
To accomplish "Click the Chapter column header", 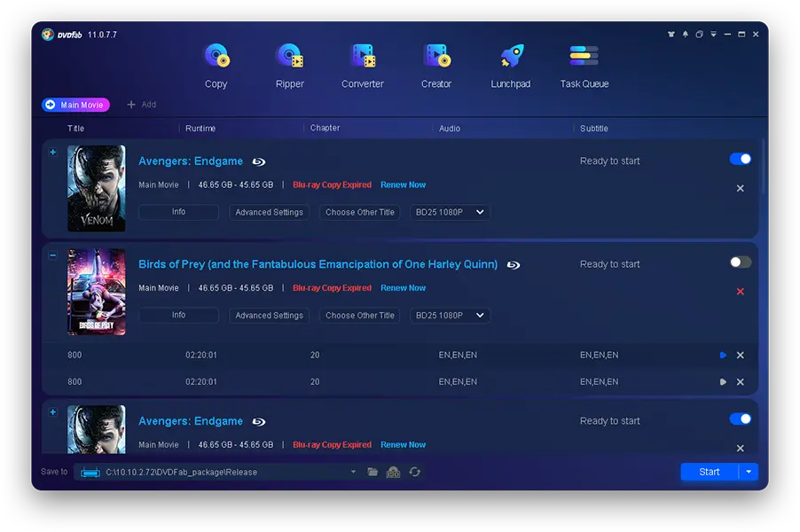I will tap(325, 128).
